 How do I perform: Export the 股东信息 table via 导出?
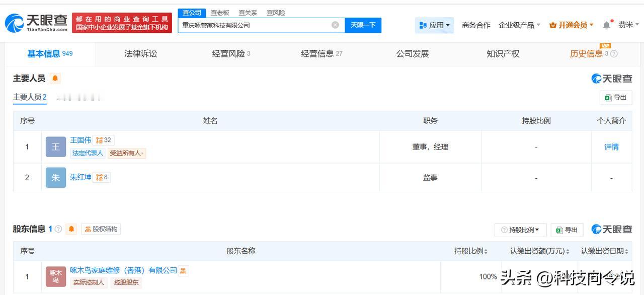[567, 230]
